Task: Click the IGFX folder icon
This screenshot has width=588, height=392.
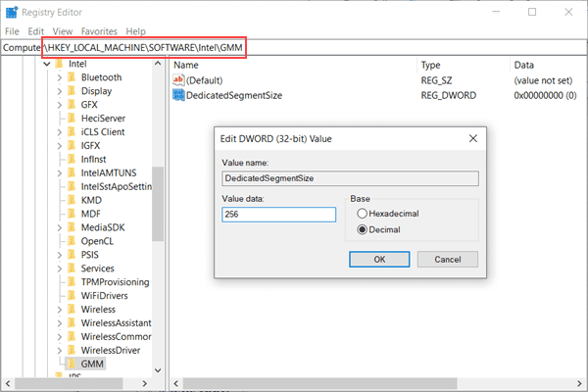Action: click(72, 146)
